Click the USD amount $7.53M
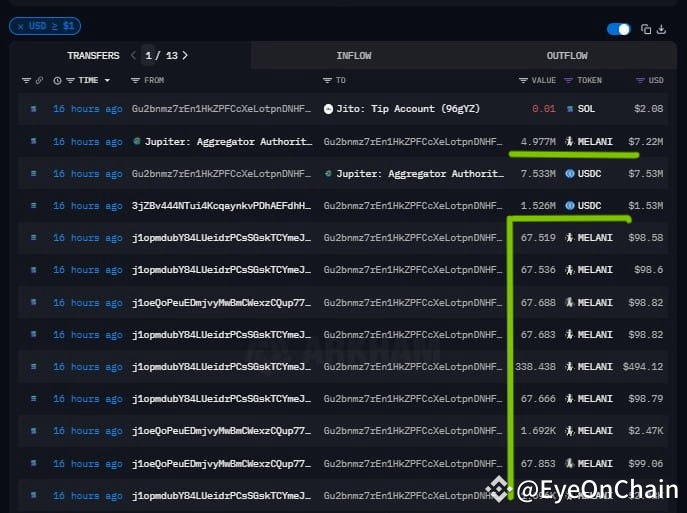687x513 pixels. [646, 174]
